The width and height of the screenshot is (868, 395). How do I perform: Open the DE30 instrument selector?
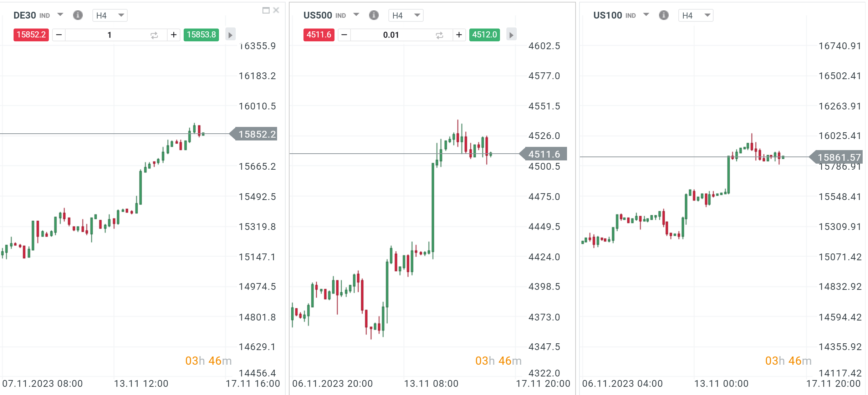click(61, 15)
